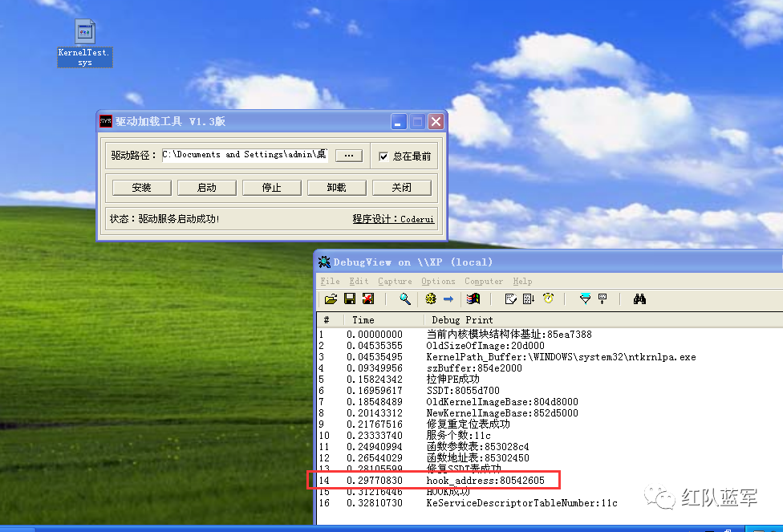This screenshot has height=532, width=783.
Task: Click the Clear Display eraser icon
Action: click(x=510, y=298)
